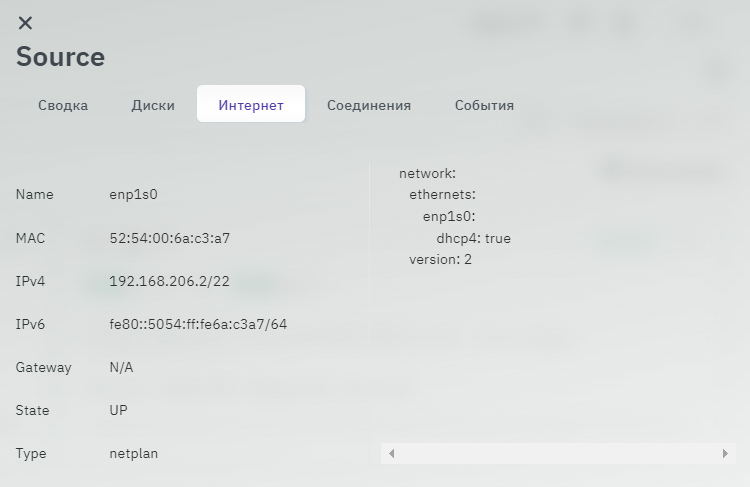Select the Интернет tab
The image size is (750, 487).
[x=251, y=105]
